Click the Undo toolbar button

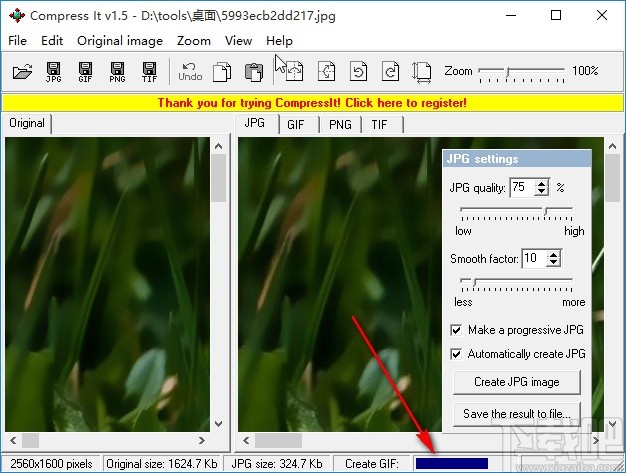click(190, 71)
